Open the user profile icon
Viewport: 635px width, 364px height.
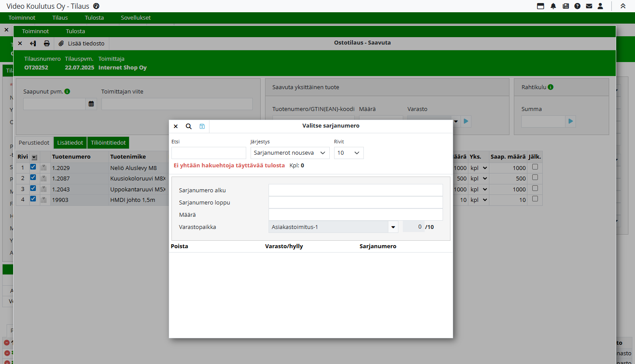(x=600, y=6)
